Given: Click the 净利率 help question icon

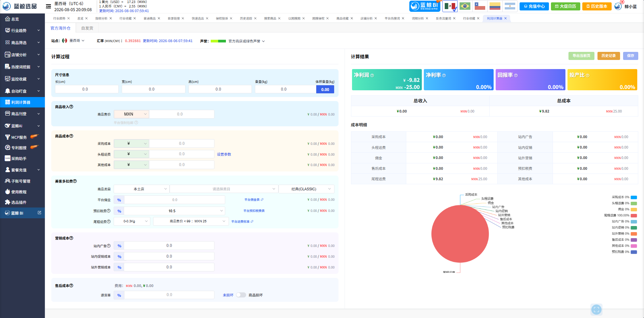Looking at the screenshot, I should (x=444, y=75).
